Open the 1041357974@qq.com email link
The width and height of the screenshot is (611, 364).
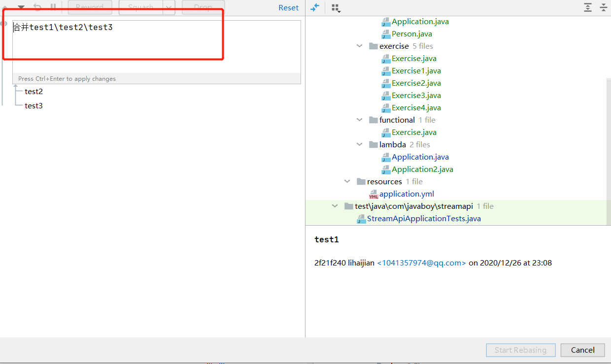coord(421,263)
